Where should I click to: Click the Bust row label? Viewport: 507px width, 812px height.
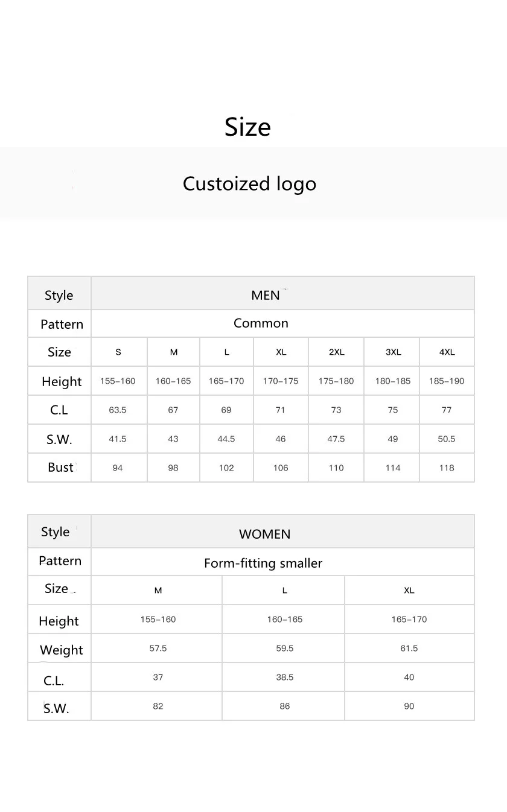pos(60,468)
